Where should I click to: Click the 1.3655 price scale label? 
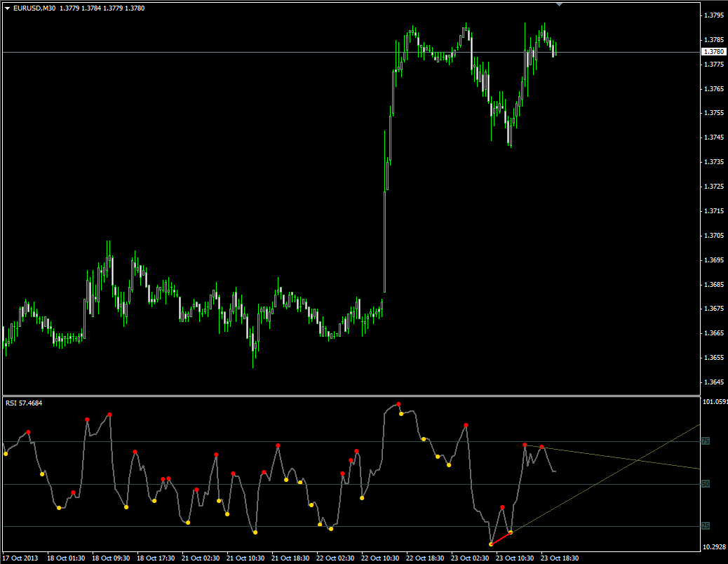pyautogui.click(x=713, y=358)
